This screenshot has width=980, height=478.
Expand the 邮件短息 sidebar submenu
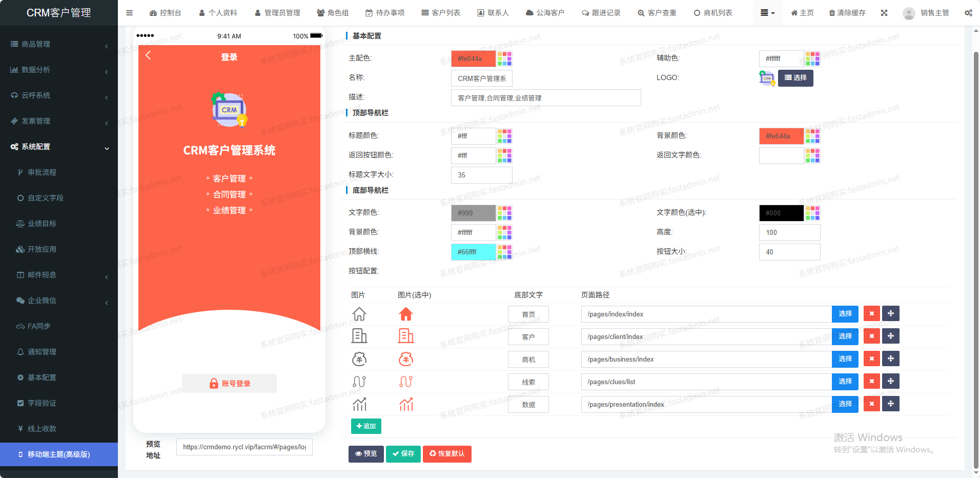coord(59,275)
